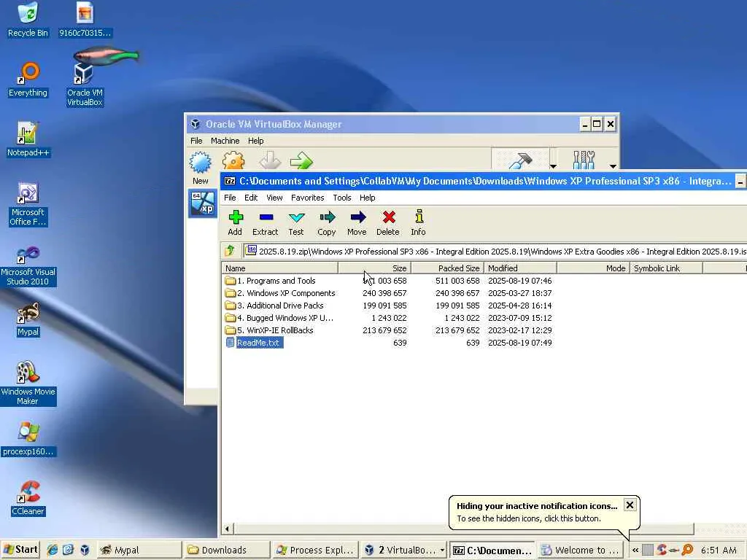Click the New machine icon in VirtualBox
This screenshot has height=560, width=747.
pyautogui.click(x=201, y=168)
